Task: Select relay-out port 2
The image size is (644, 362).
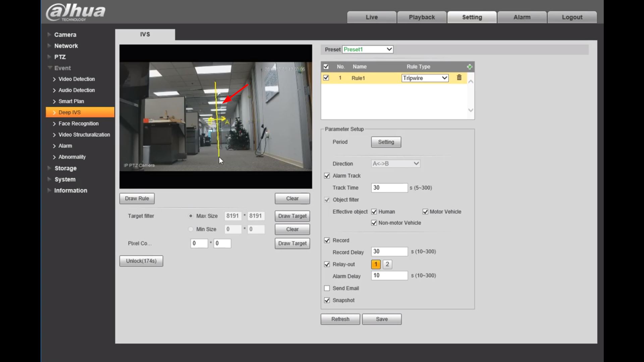Action: pyautogui.click(x=387, y=264)
